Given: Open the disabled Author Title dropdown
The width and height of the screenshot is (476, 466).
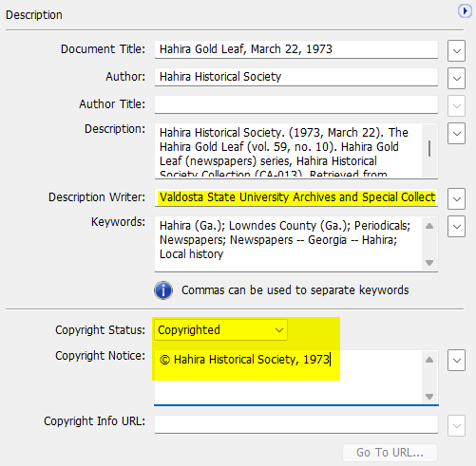Looking at the screenshot, I should pos(456,105).
